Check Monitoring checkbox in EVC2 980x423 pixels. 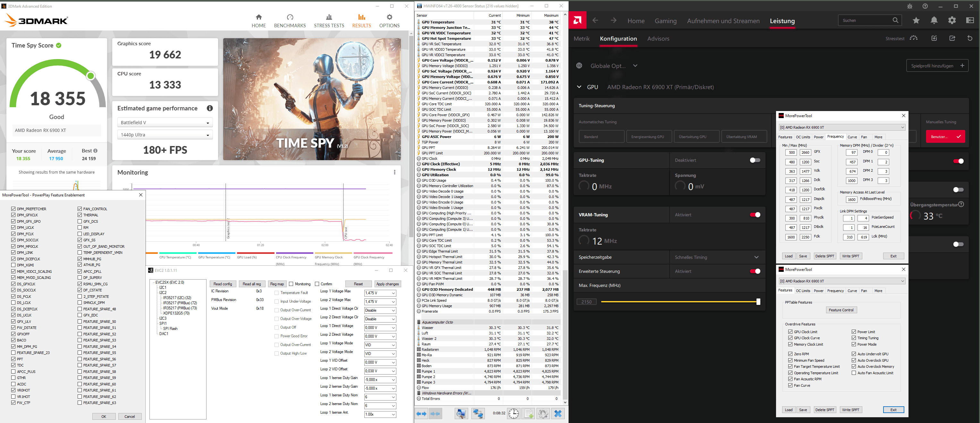(x=291, y=284)
